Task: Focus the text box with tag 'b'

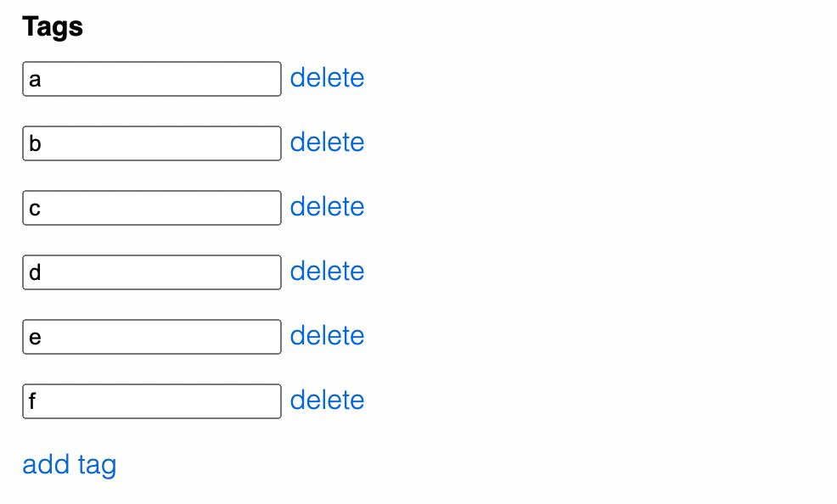Action: [x=151, y=143]
